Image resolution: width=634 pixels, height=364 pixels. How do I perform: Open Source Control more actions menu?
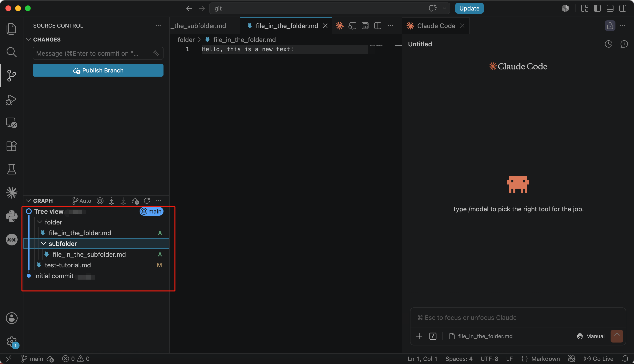(x=158, y=26)
